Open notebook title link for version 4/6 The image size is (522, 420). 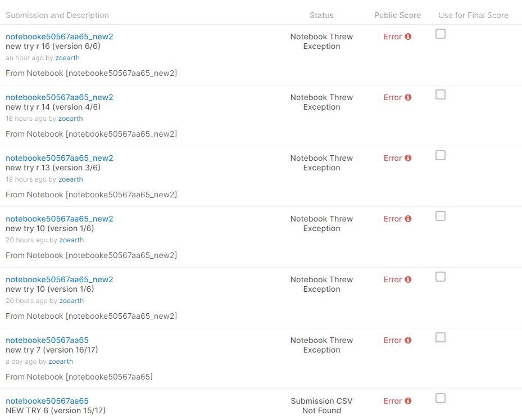click(x=59, y=97)
